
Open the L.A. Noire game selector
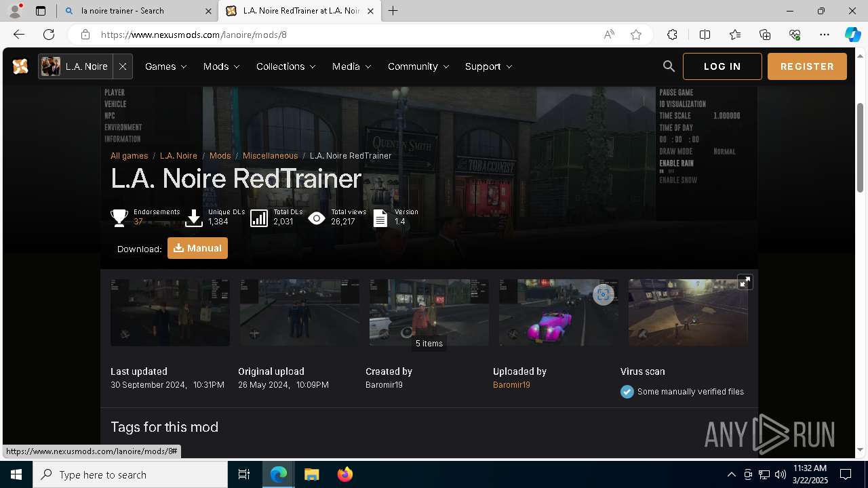[76, 66]
